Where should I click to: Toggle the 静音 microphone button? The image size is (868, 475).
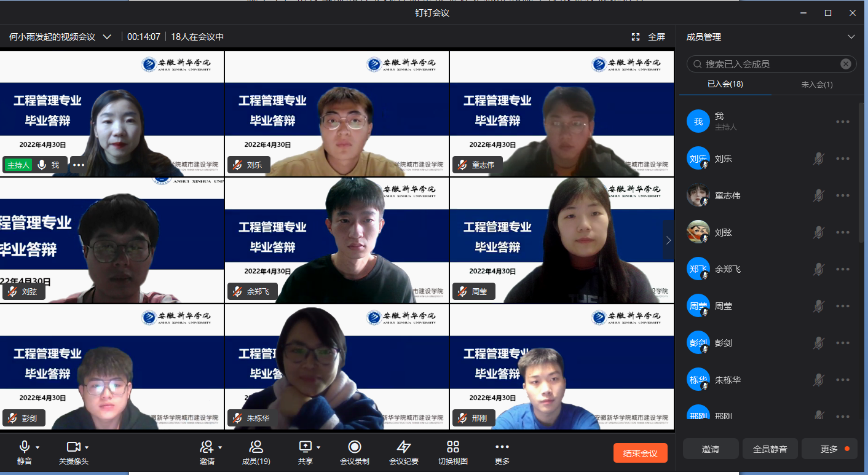pos(24,447)
